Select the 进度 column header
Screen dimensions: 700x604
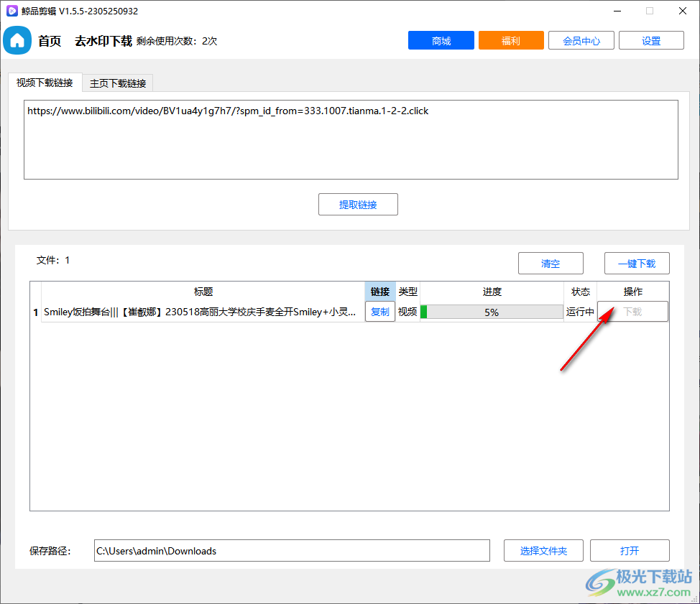click(x=492, y=292)
